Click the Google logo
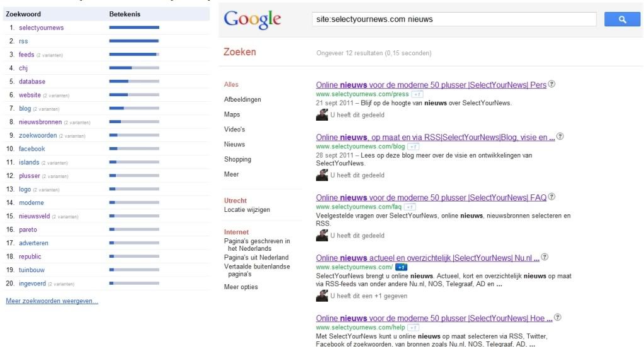 tap(252, 19)
